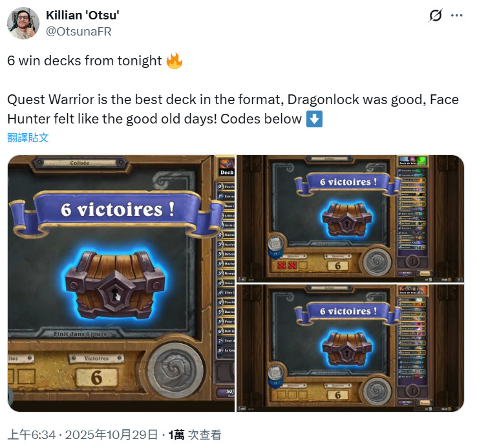Open the top-right screenshot with red X losses
This screenshot has height=448, width=477.
point(350,219)
